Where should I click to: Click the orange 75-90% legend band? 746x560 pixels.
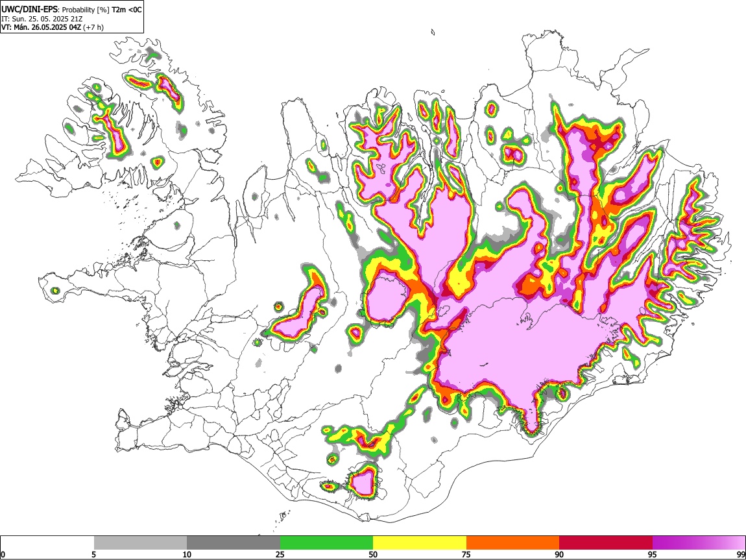(x=512, y=543)
